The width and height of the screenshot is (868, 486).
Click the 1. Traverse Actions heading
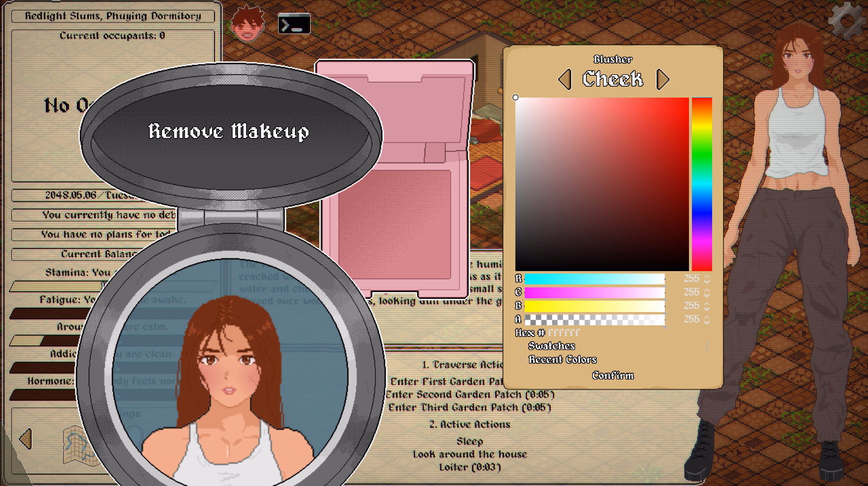(463, 365)
